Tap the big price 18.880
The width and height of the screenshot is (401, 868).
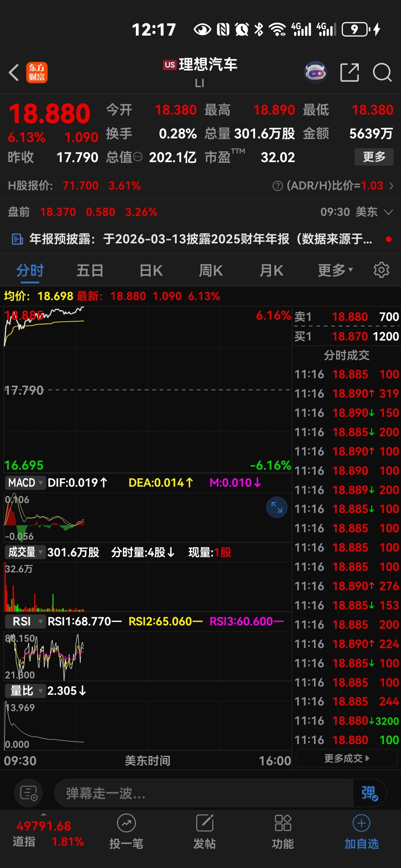click(49, 114)
